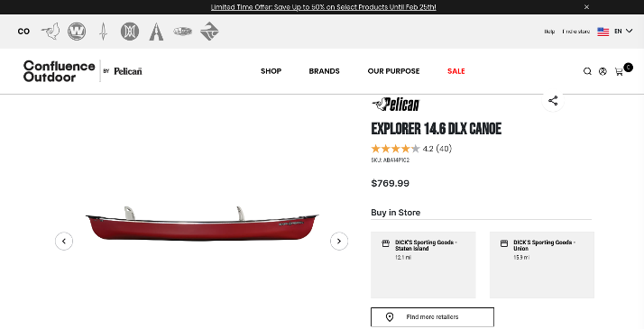Viewport: 644px width, 329px height.
Task: Open the shopping cart icon
Action: tap(619, 71)
